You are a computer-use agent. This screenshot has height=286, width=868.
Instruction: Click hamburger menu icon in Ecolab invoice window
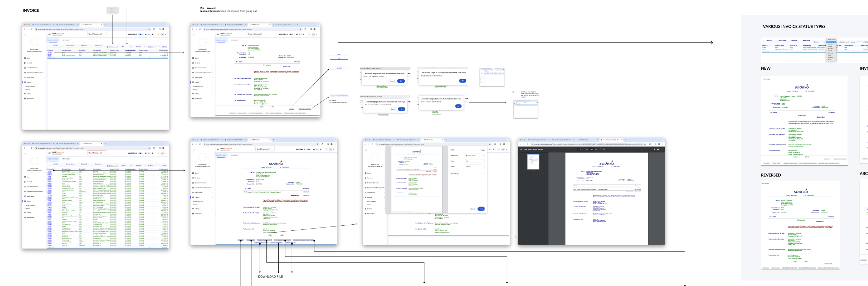[x=218, y=149]
